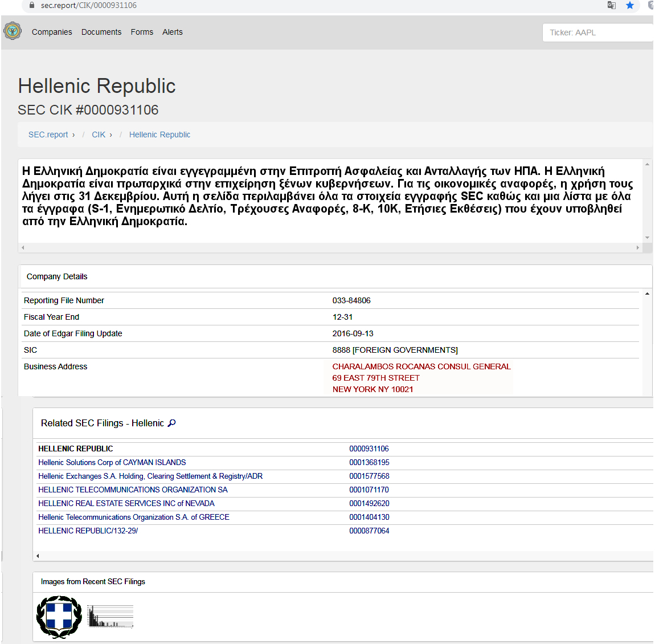Click CIK number 0001368195

click(x=369, y=463)
